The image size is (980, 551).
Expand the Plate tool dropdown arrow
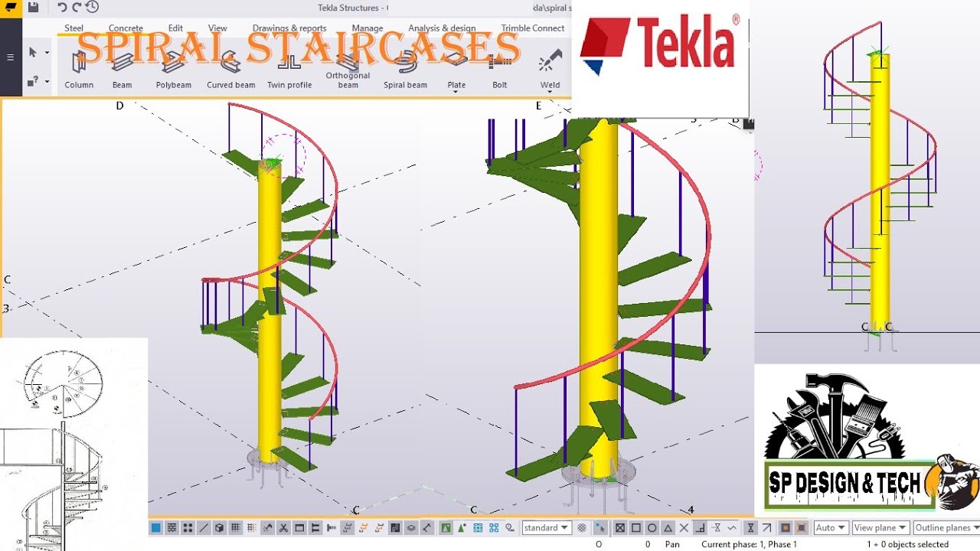pos(456,92)
